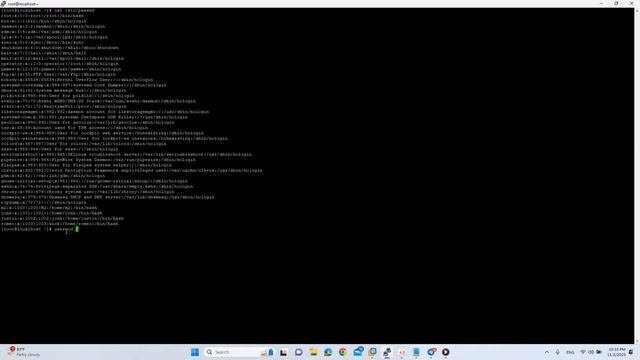Open the PuTTY system menu icon in title bar
Image resolution: width=640 pixels, height=360 pixels.
click(x=3, y=3)
